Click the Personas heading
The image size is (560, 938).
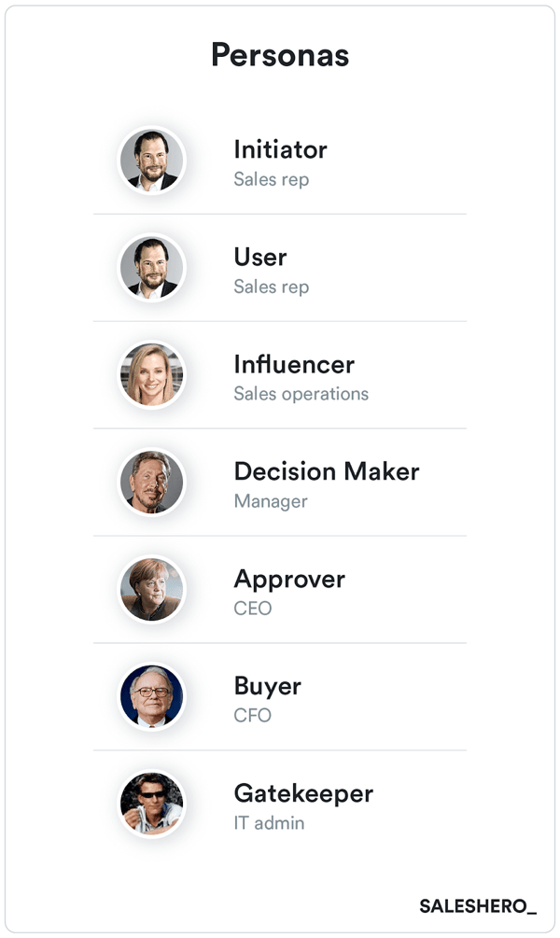click(x=280, y=55)
